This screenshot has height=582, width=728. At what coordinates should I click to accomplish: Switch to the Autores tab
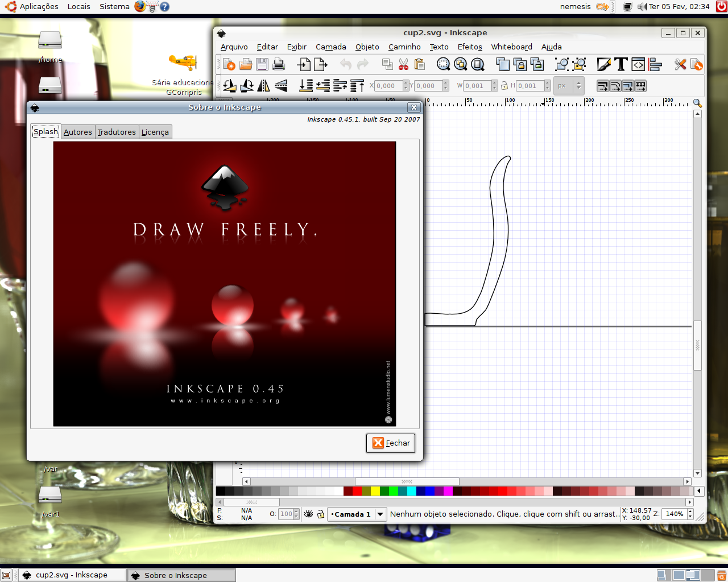pyautogui.click(x=78, y=132)
